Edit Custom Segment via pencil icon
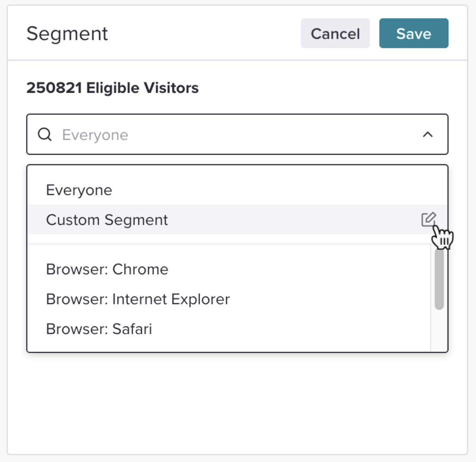Screen dimensions: 476x462 (x=428, y=219)
